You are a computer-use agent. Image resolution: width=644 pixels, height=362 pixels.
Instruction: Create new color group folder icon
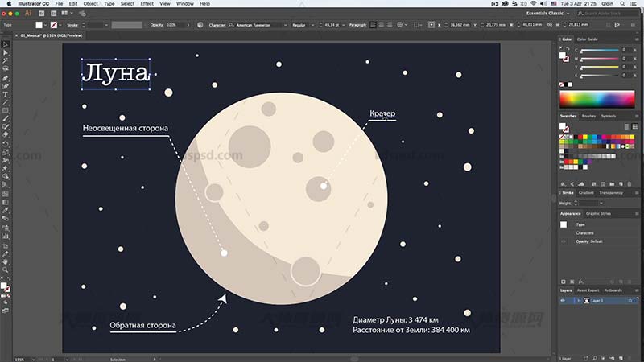tap(612, 184)
